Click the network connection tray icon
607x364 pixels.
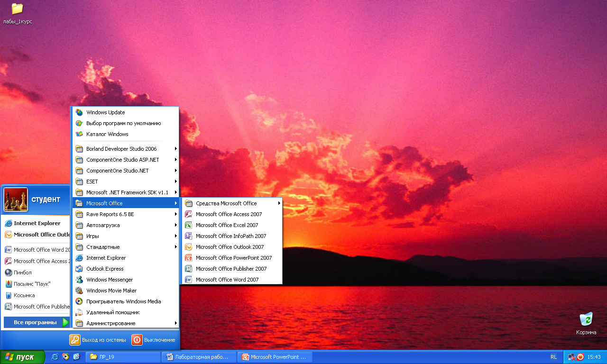tap(571, 357)
